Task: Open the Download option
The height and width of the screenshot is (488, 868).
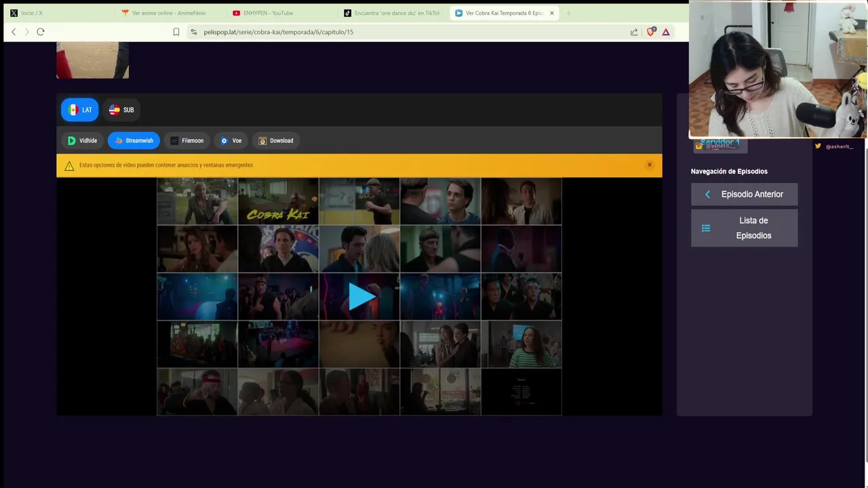Action: pyautogui.click(x=276, y=140)
